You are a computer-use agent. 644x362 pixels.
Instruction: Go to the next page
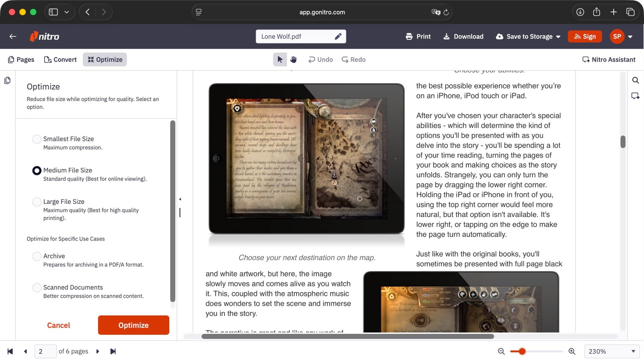(98, 351)
